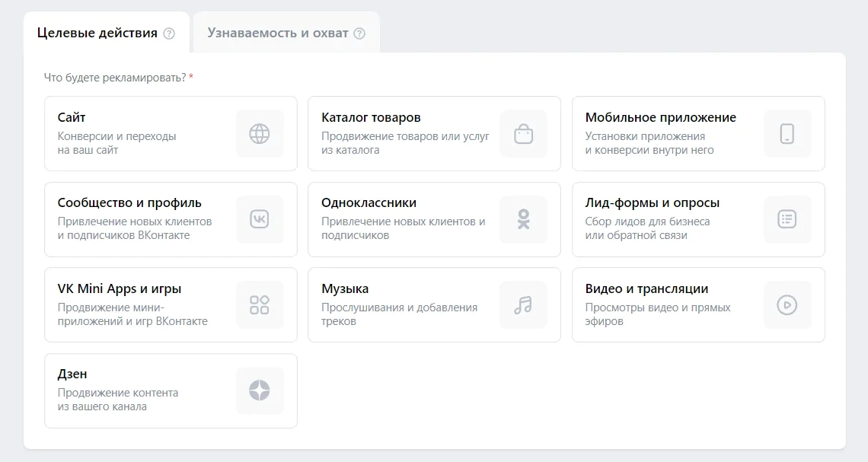Select the Сообщество и профиль title
The width and height of the screenshot is (868, 462).
tap(129, 203)
